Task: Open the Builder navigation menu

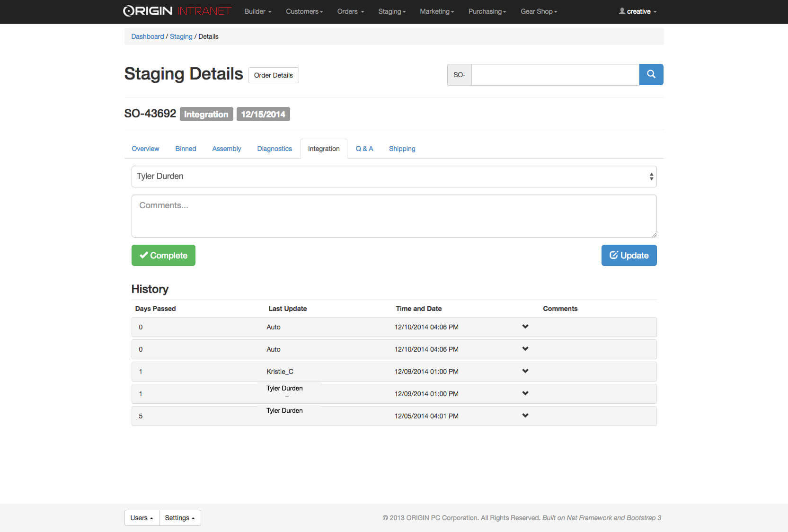Action: point(257,11)
